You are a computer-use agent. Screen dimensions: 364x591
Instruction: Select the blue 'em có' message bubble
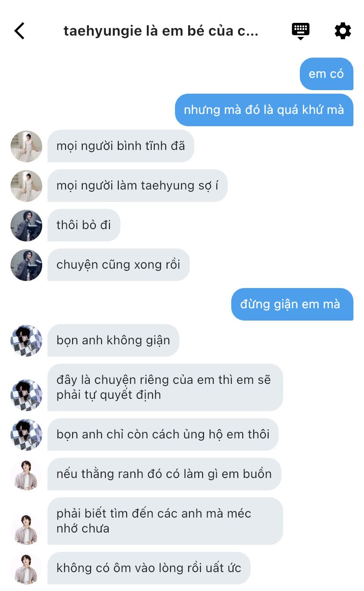click(x=326, y=74)
